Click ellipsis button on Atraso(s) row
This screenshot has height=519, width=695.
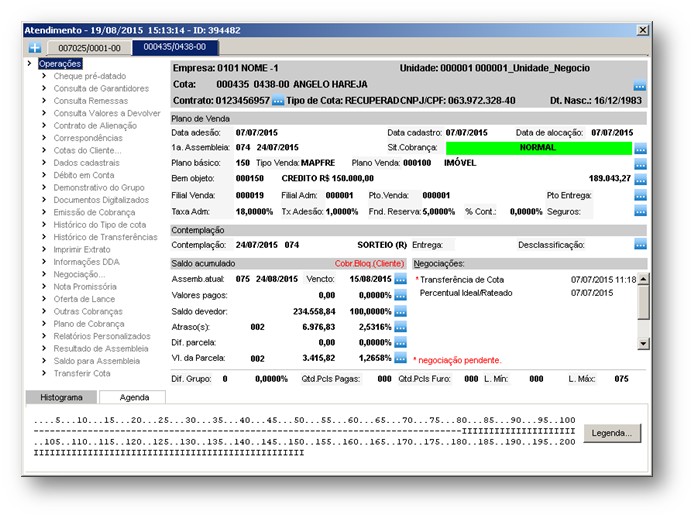(x=400, y=327)
